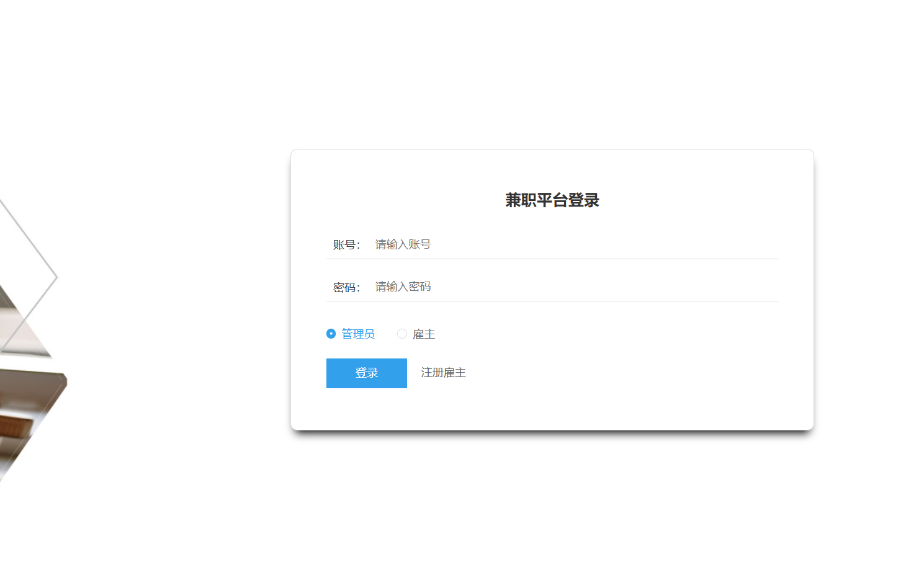
Task: Choose the 雇主 radio button circle
Action: pyautogui.click(x=402, y=334)
